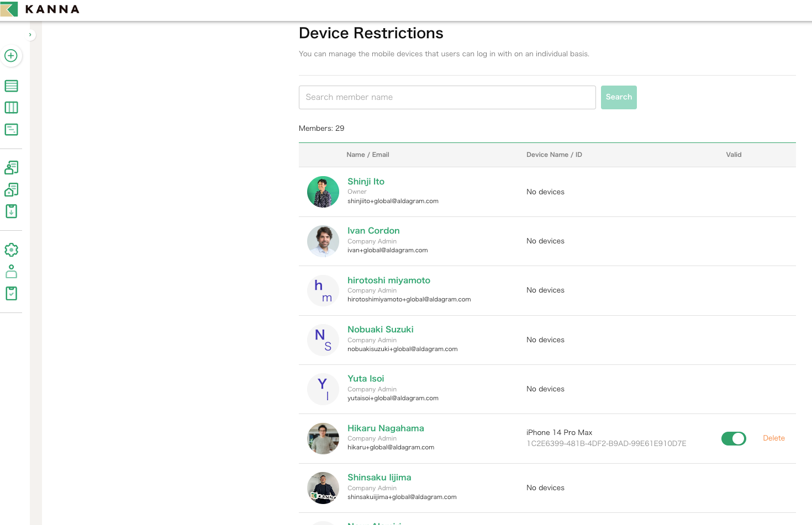Delete Hikaru Nagahama's iPhone device
Image resolution: width=812 pixels, height=525 pixels.
tap(773, 438)
